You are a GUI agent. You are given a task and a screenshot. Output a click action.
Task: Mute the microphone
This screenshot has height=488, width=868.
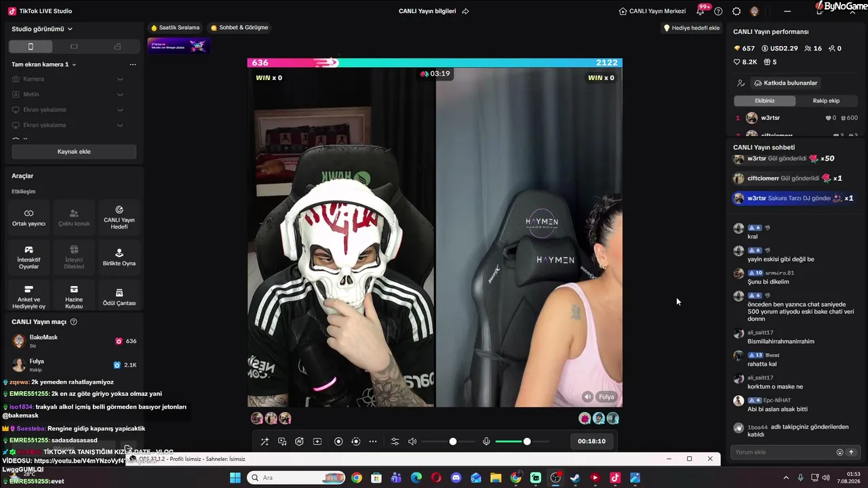(x=486, y=441)
